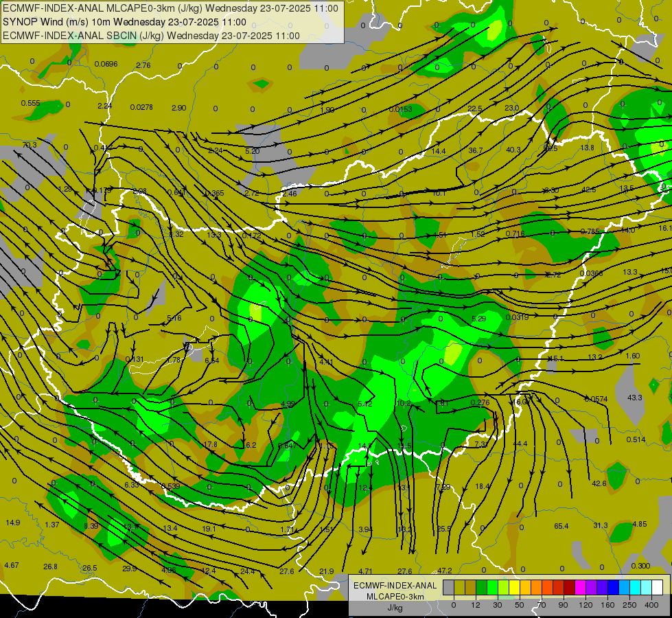Click the map value 44.4
This screenshot has width=672, height=618.
[x=520, y=444]
